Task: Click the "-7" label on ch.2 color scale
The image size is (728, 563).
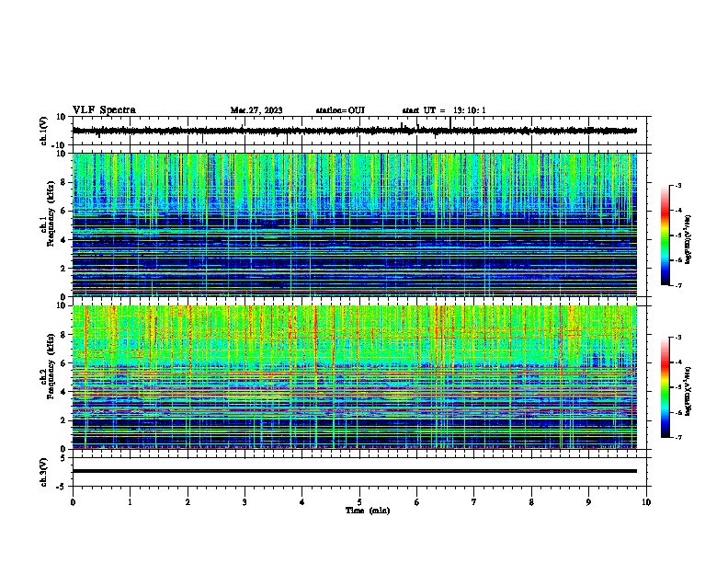Action: pos(677,437)
